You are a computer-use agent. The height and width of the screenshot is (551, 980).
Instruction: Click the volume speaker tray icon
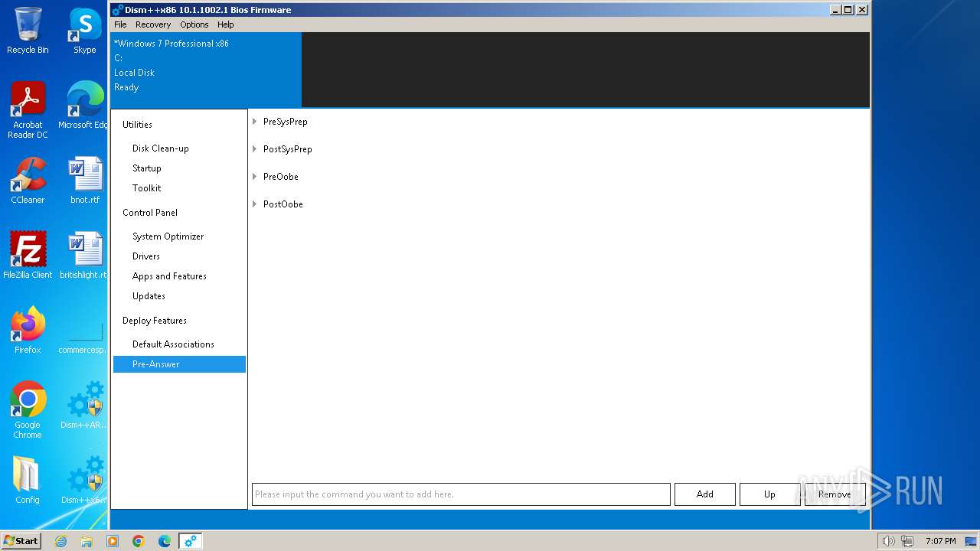coord(888,541)
